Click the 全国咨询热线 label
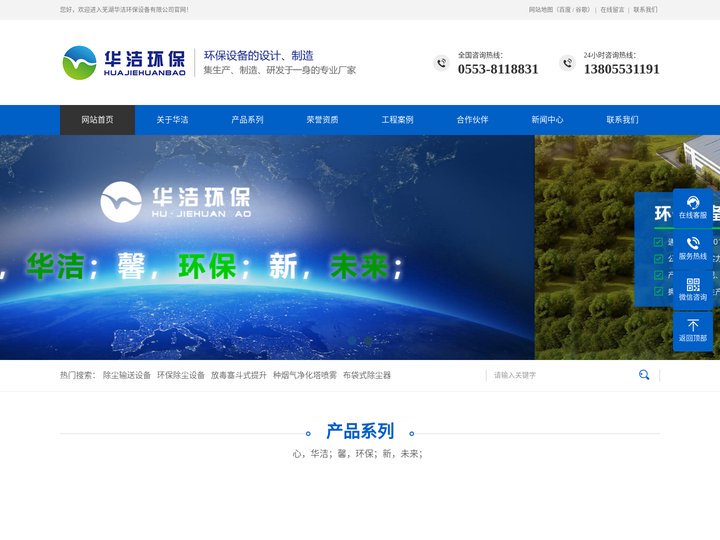The height and width of the screenshot is (540, 720). pos(480,55)
